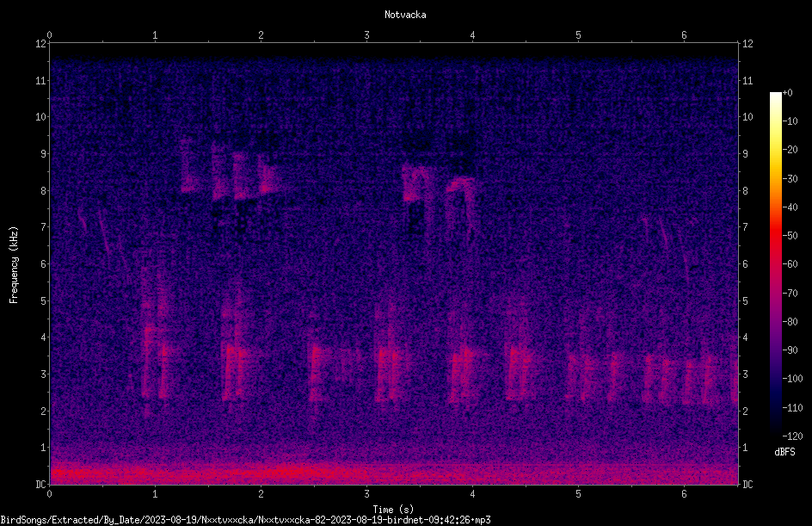Viewport: 812px width, 526px height.
Task: Click the -50 level on color scale
Action: click(790, 236)
